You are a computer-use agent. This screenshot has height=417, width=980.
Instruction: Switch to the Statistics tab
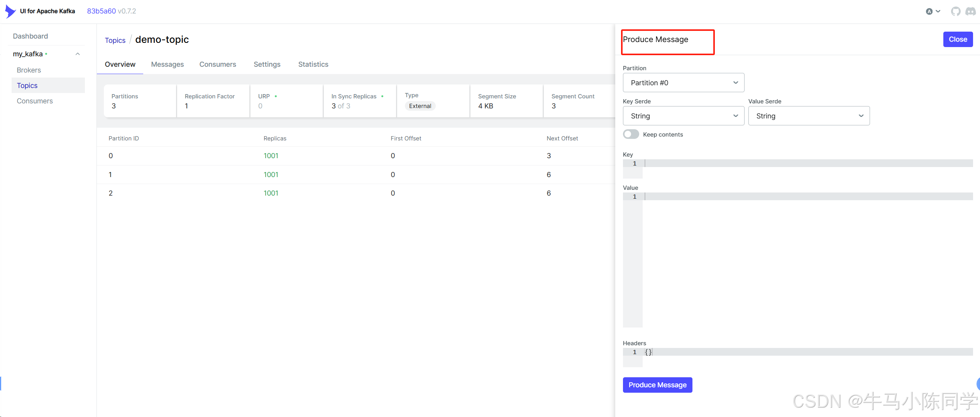(x=313, y=64)
